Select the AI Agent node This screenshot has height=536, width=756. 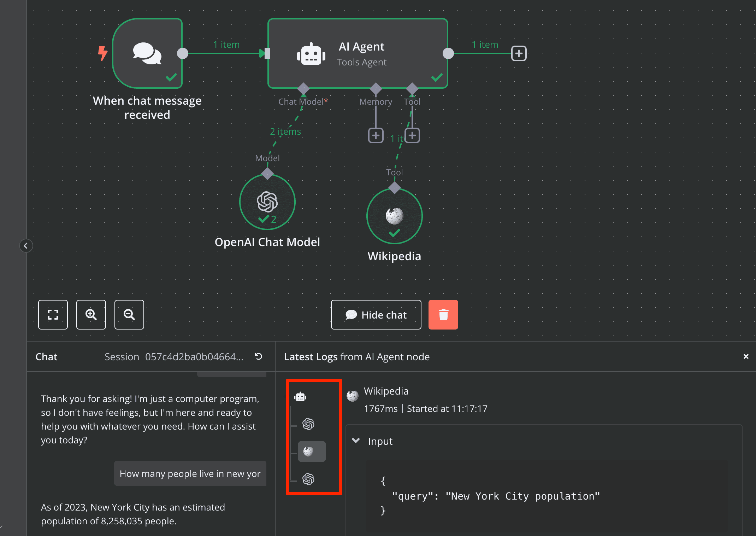[358, 53]
